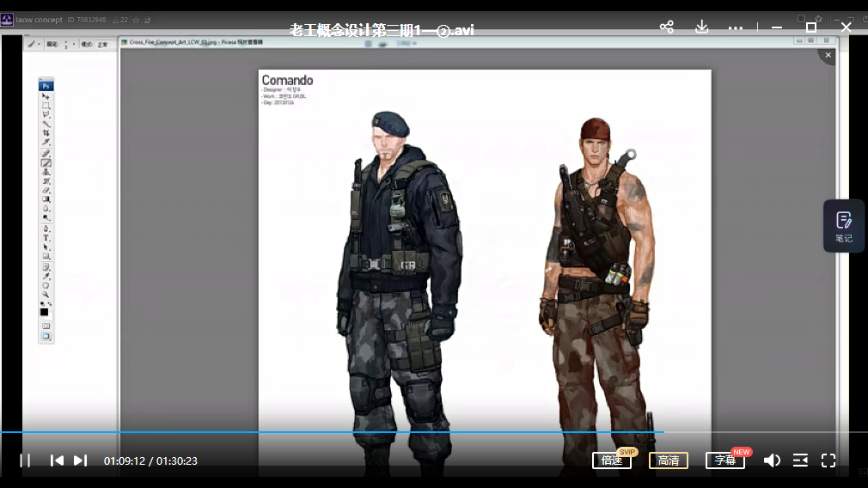Click the Picasa viewer window title

[x=196, y=42]
